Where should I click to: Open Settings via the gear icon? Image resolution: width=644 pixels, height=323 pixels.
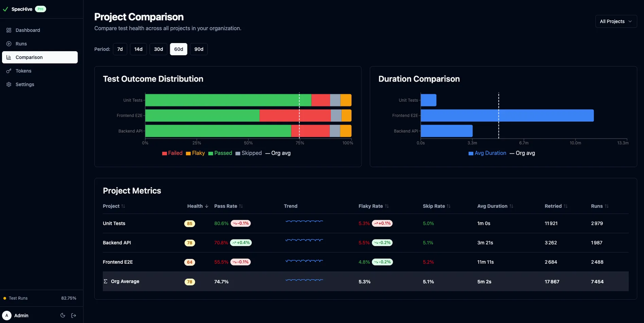click(x=8, y=84)
